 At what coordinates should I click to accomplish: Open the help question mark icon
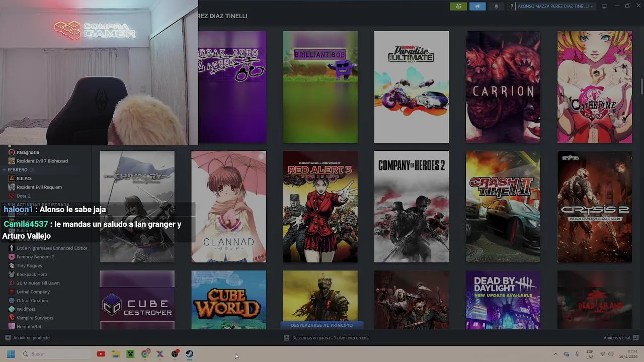pyautogui.click(x=512, y=7)
